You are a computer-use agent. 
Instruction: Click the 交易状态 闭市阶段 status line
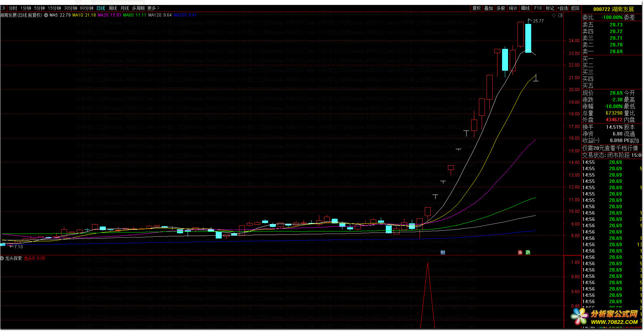[x=612, y=155]
